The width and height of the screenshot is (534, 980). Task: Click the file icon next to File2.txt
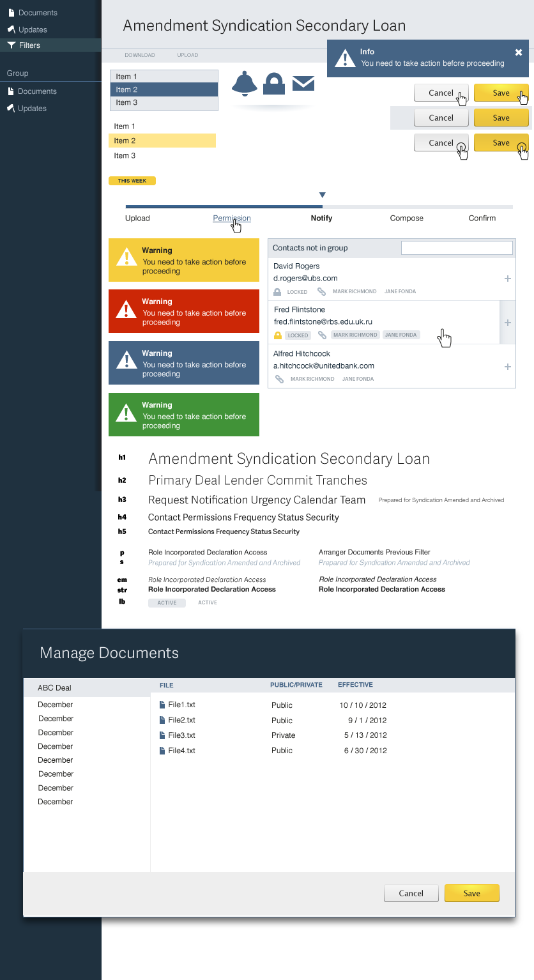(162, 720)
